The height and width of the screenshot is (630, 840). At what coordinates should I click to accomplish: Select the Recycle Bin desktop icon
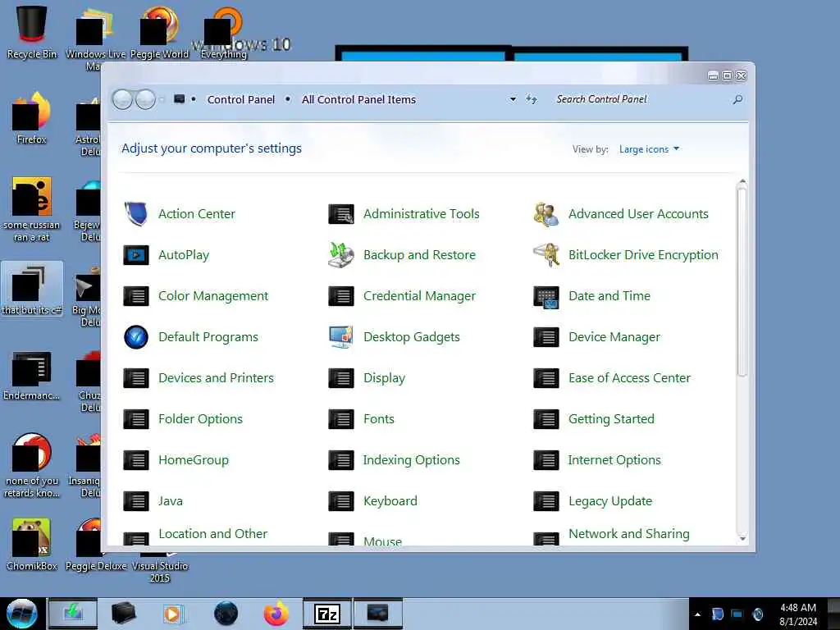32,32
